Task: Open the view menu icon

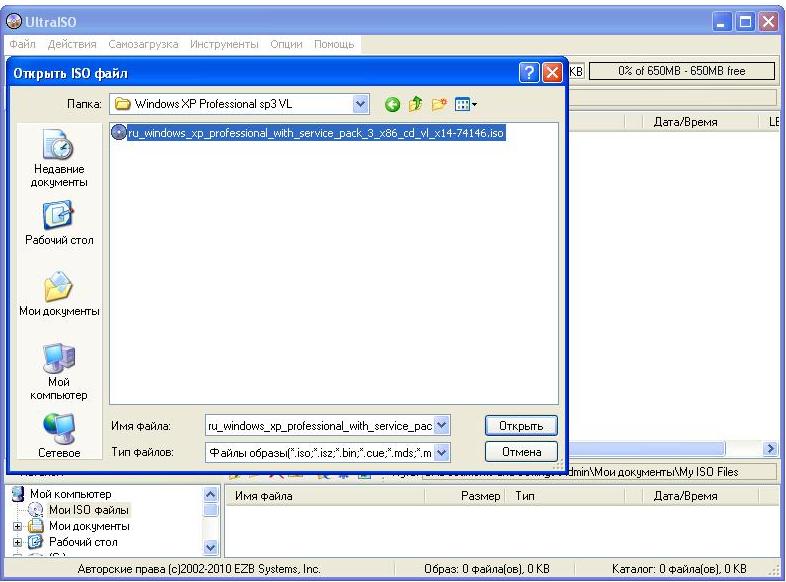Action: [x=466, y=104]
